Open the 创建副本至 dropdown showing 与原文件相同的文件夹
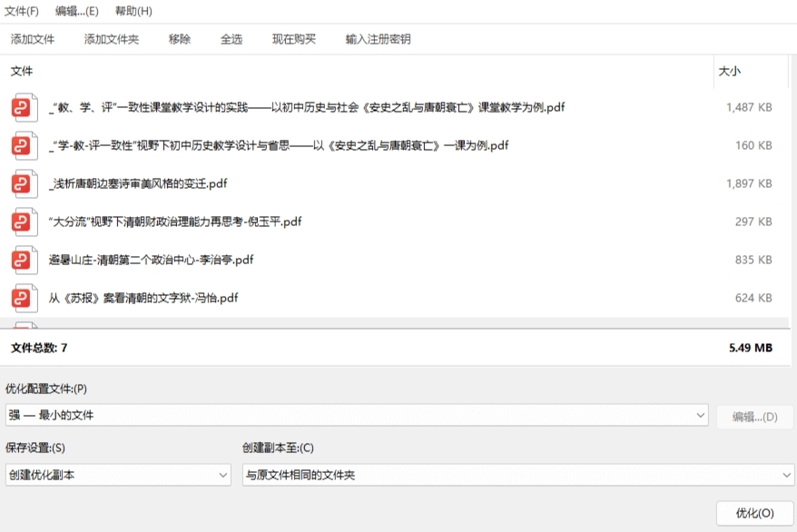 click(x=518, y=475)
